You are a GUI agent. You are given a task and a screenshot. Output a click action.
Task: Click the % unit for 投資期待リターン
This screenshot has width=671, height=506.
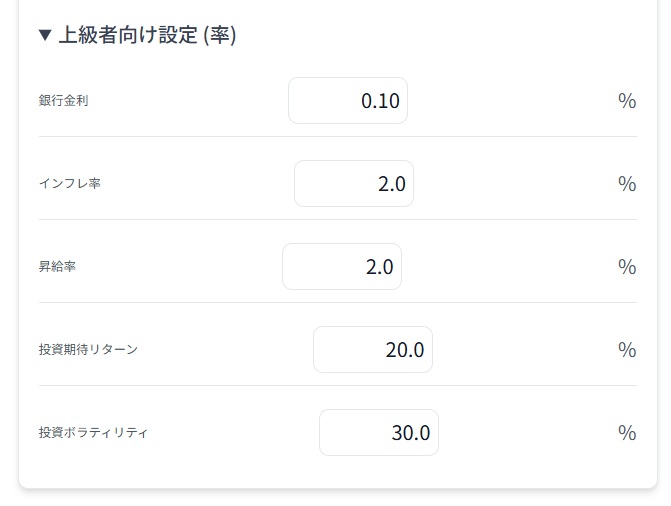[627, 350]
